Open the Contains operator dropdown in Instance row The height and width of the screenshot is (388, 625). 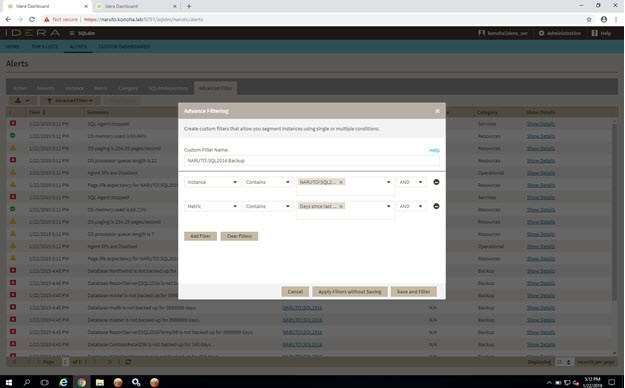267,182
